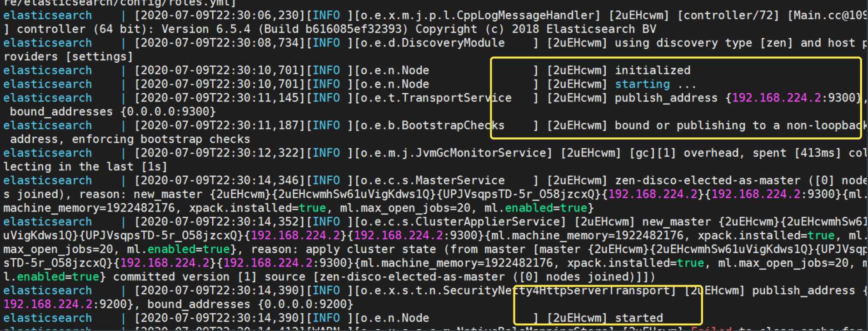Click timestamp 2020-07-09T22:30:11,187

219,125
